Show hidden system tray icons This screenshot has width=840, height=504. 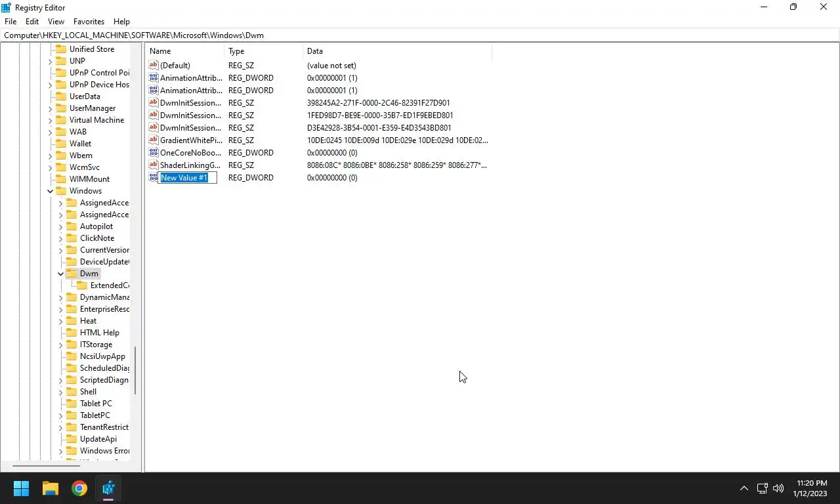pyautogui.click(x=744, y=488)
